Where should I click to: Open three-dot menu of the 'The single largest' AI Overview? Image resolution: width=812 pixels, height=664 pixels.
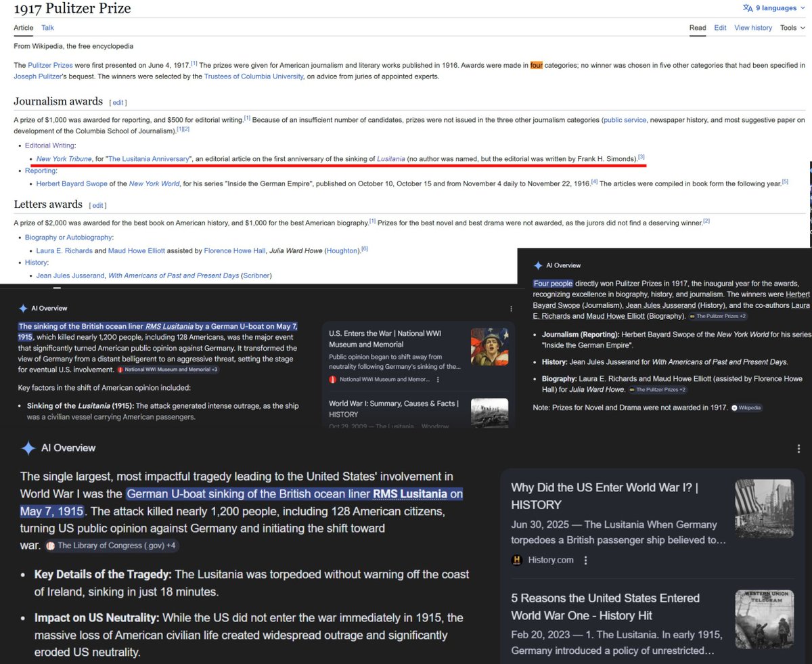tap(798, 449)
